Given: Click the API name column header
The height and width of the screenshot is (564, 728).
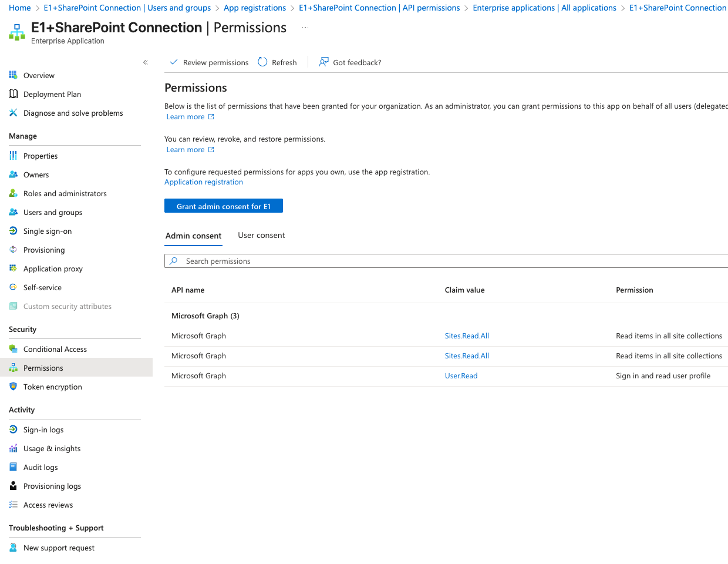Looking at the screenshot, I should [188, 290].
